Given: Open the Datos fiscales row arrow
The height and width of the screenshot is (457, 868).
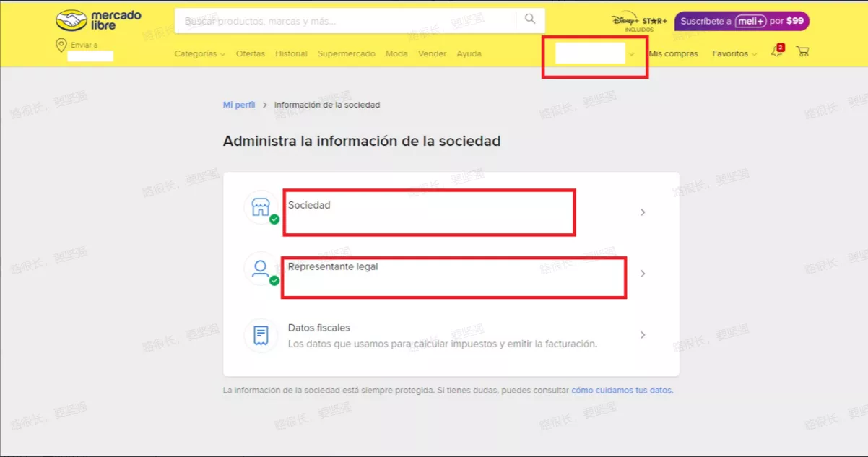Looking at the screenshot, I should tap(643, 335).
